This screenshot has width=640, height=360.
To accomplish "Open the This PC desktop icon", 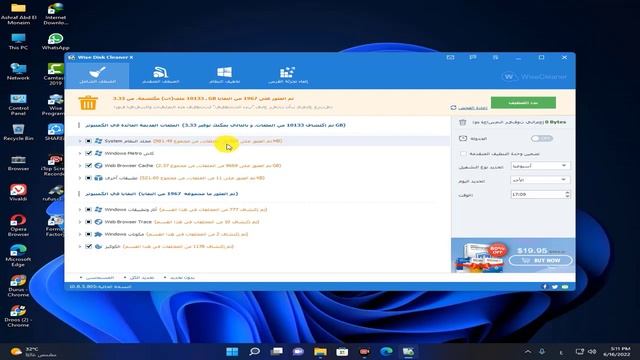I will [x=18, y=42].
